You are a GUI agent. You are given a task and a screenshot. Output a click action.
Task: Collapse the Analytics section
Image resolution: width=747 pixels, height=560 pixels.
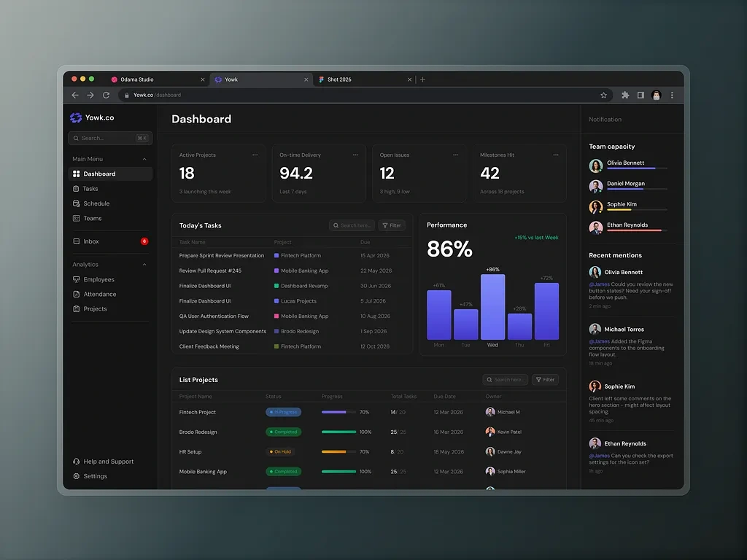[144, 265]
